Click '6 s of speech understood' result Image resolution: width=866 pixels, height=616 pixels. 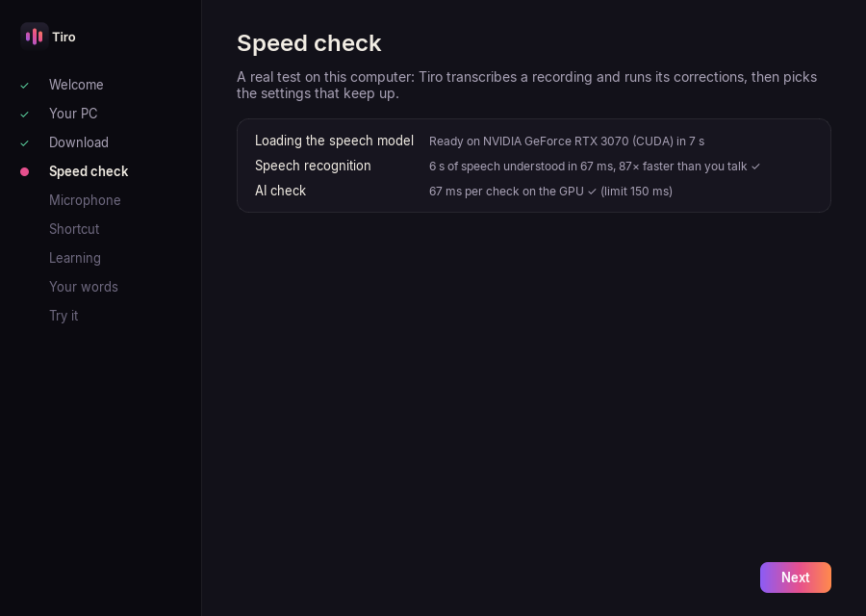[x=595, y=167]
